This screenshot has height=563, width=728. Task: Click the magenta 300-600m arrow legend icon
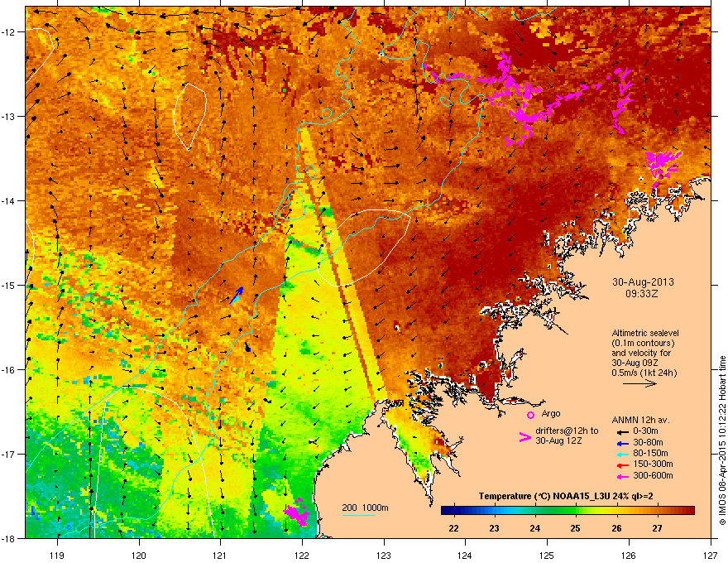621,476
